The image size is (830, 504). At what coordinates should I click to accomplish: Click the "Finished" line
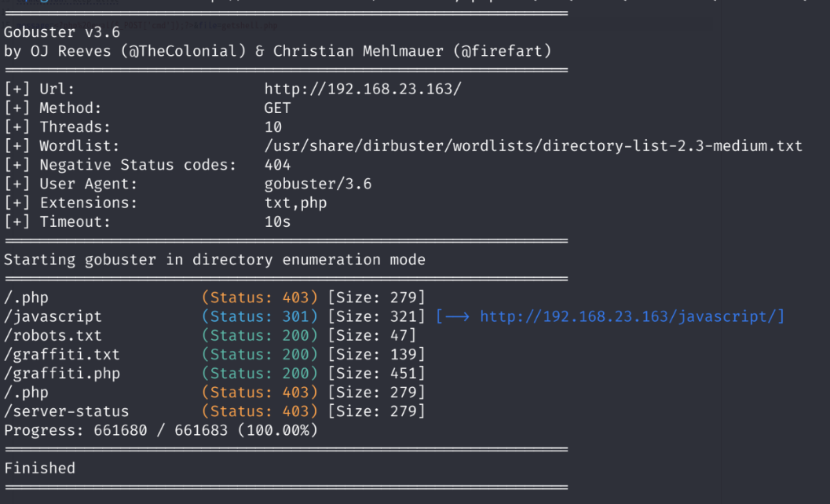pyautogui.click(x=39, y=469)
